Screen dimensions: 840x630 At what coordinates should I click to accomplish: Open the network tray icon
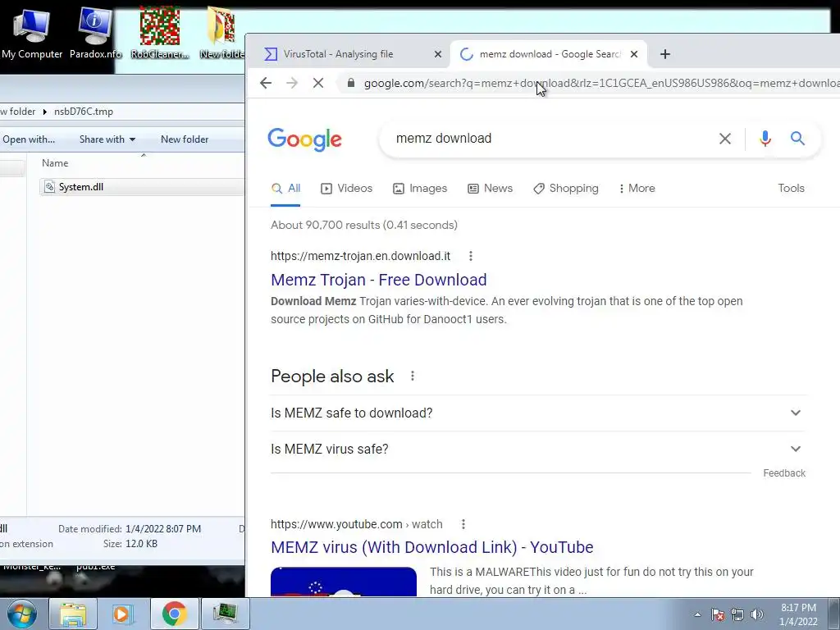point(737,614)
